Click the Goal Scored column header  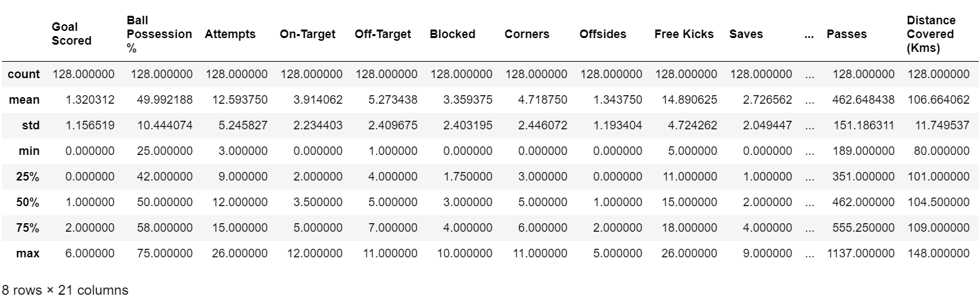pyautogui.click(x=72, y=33)
